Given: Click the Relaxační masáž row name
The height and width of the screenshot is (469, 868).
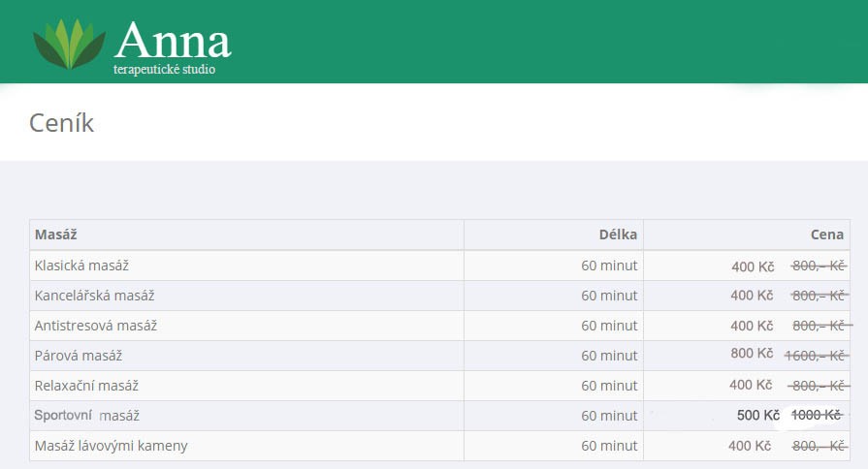Looking at the screenshot, I should coord(84,386).
